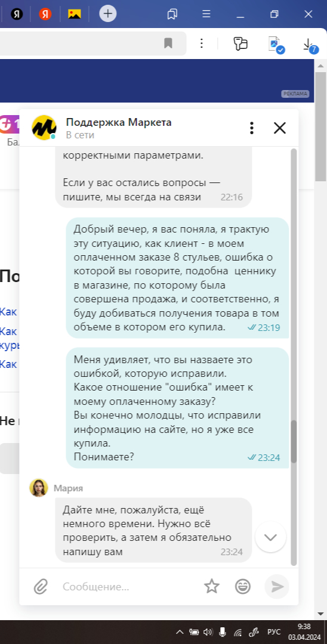The image size is (327, 644).
Task: Open downloads list with 7 items
Action: pyautogui.click(x=310, y=45)
